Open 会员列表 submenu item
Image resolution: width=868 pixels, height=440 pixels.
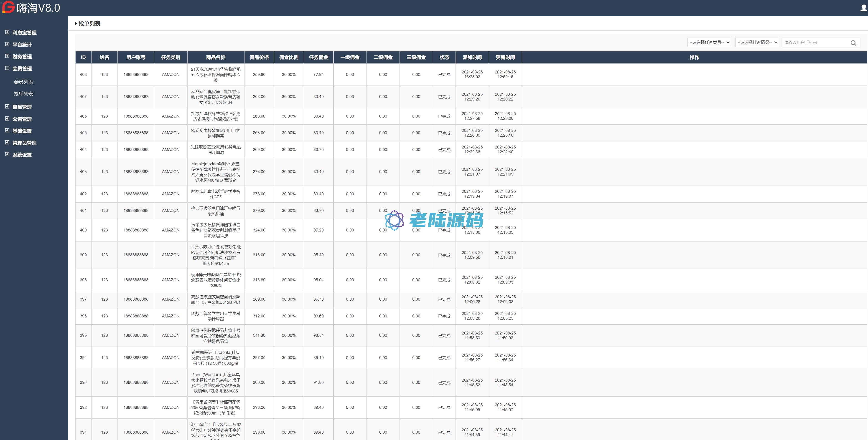23,82
